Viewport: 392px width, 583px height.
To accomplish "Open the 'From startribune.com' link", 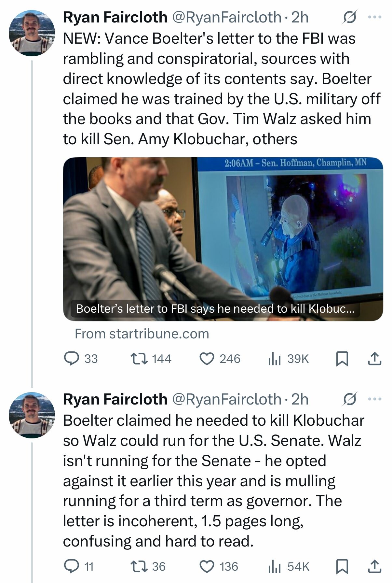I will point(142,334).
